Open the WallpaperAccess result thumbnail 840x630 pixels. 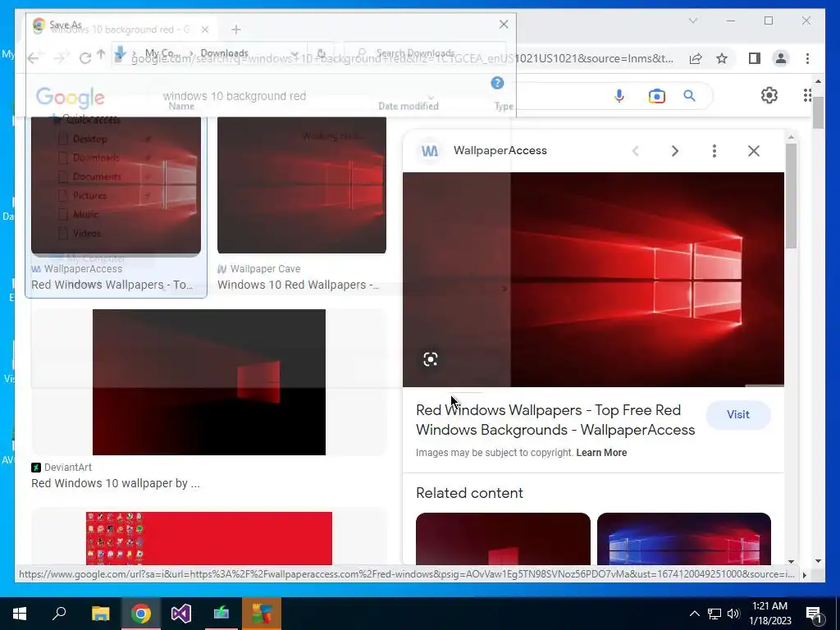tap(116, 185)
